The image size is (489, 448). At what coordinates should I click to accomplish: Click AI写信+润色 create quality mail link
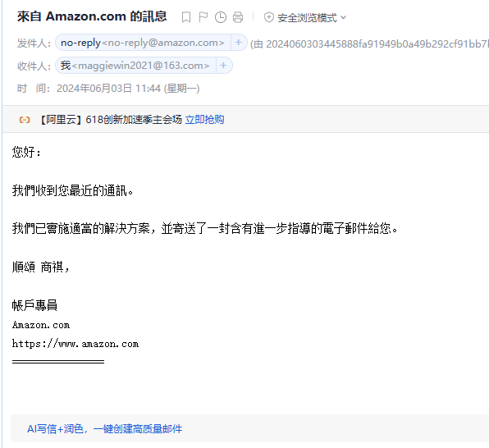pos(104,429)
